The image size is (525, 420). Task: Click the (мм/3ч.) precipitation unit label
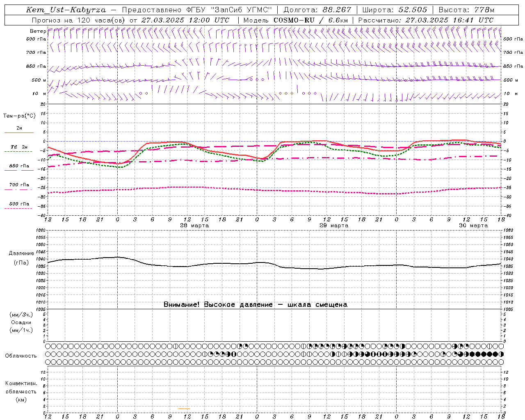(21, 315)
